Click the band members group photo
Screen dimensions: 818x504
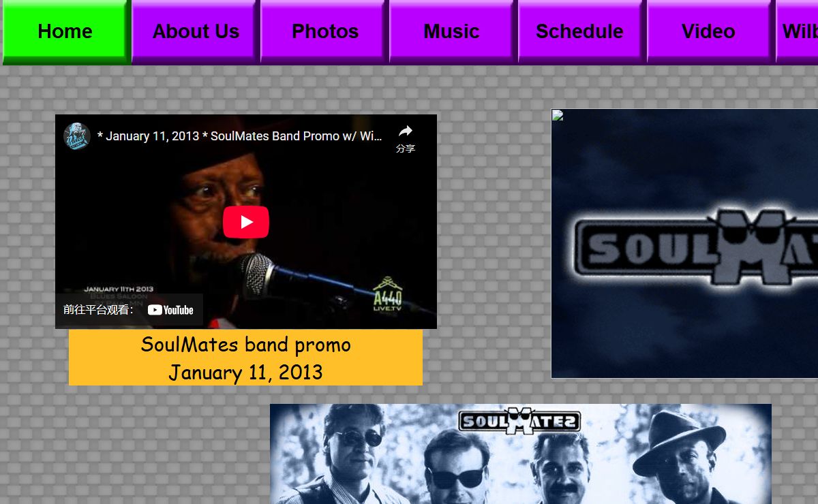click(x=521, y=454)
